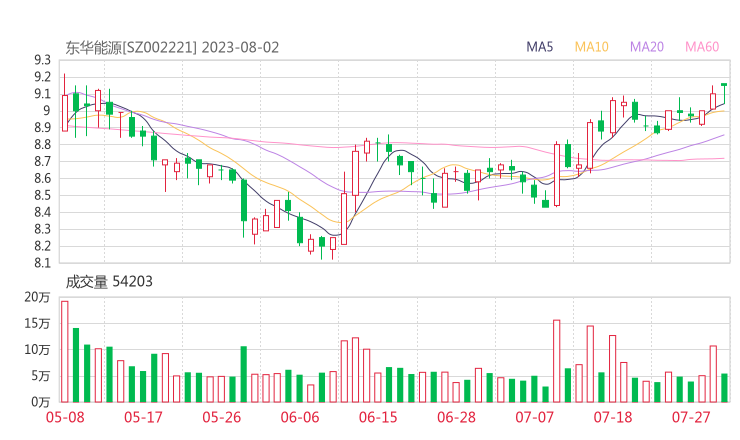Click the MA20 legend label
The height and width of the screenshot is (440, 740).
pyautogui.click(x=647, y=47)
